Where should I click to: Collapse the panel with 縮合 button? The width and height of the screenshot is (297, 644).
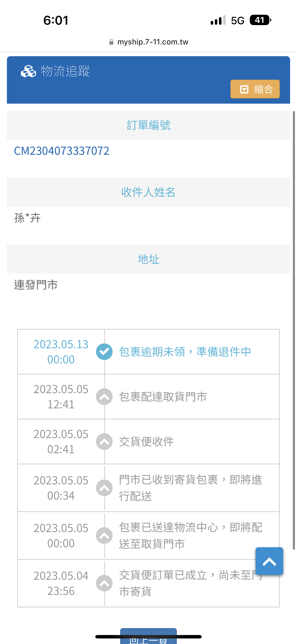click(255, 89)
